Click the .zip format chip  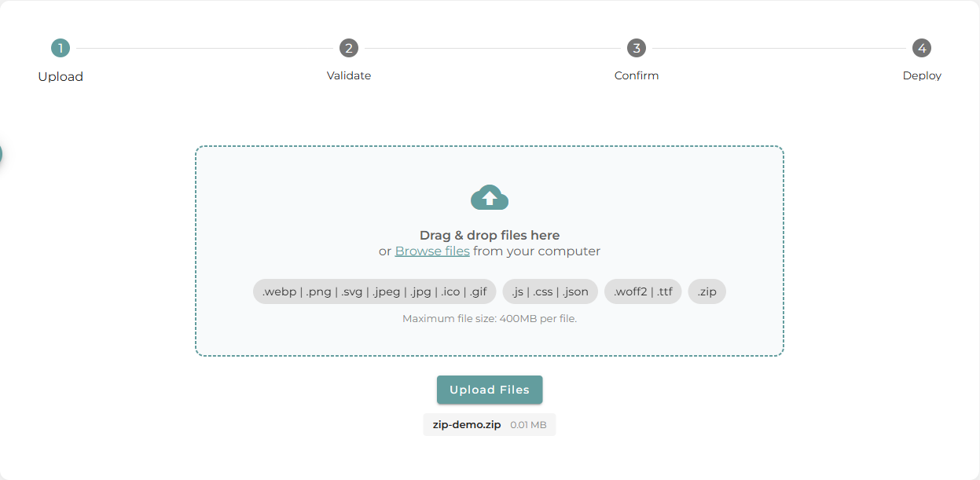[707, 291]
